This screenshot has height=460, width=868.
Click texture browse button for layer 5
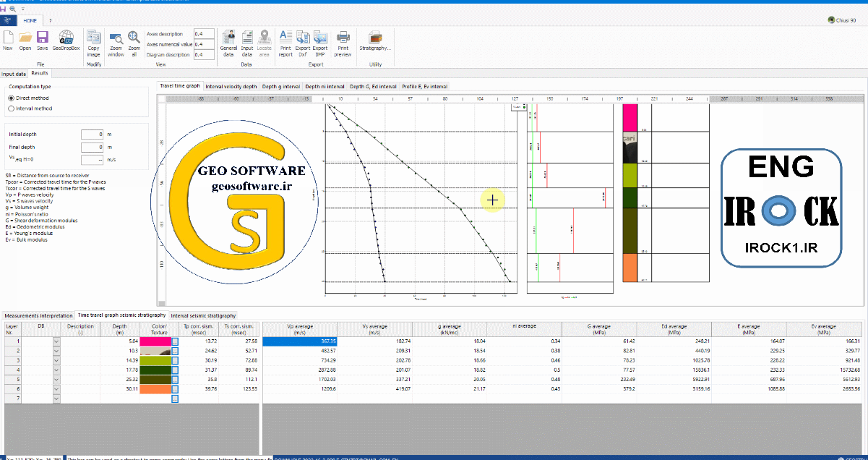175,379
